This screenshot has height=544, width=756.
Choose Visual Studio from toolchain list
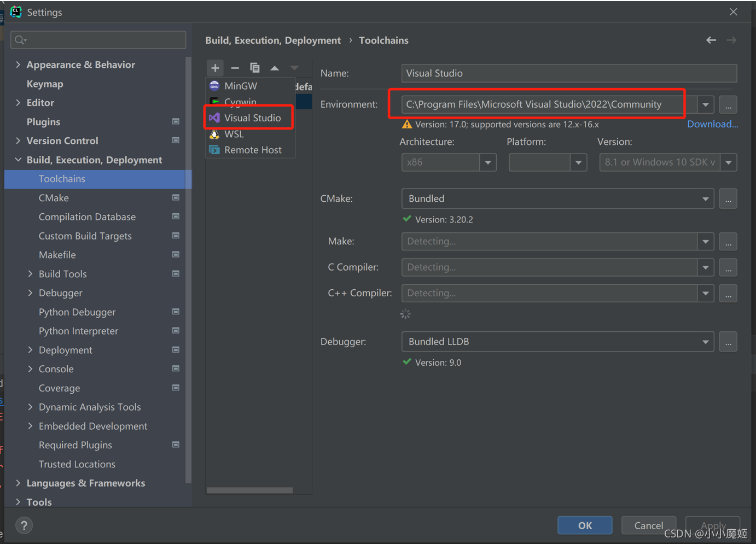[x=248, y=117]
